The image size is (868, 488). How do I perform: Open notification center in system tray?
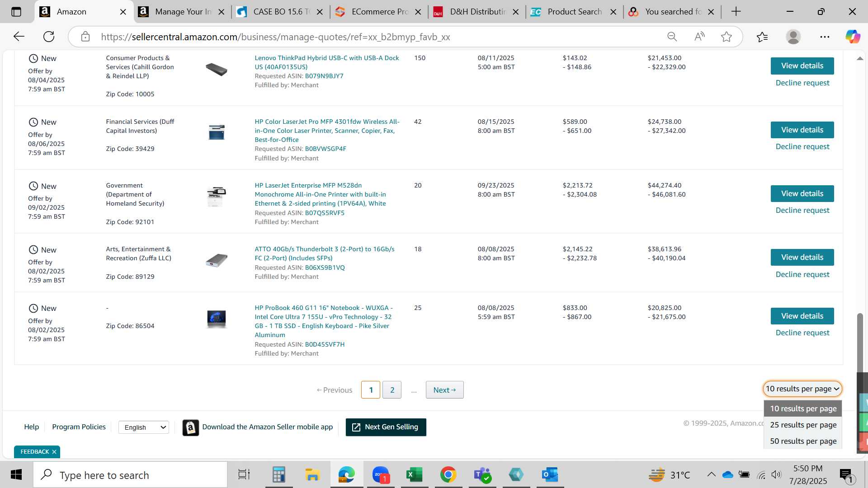coord(846,475)
